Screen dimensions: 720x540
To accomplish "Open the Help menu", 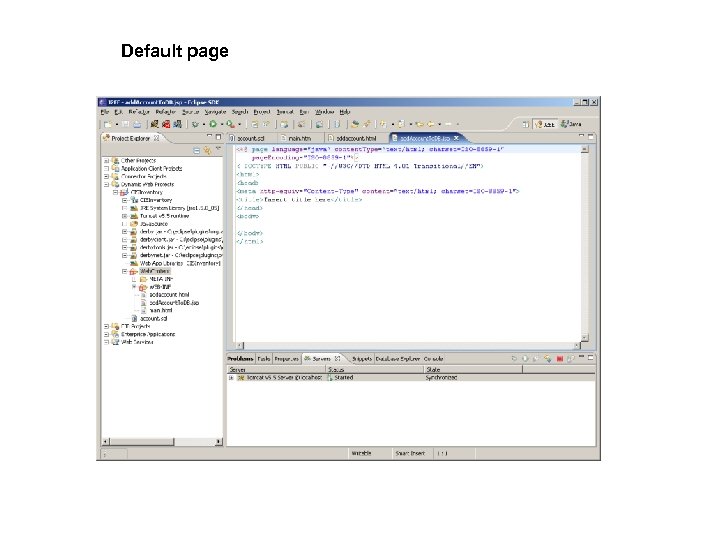I will [345, 112].
